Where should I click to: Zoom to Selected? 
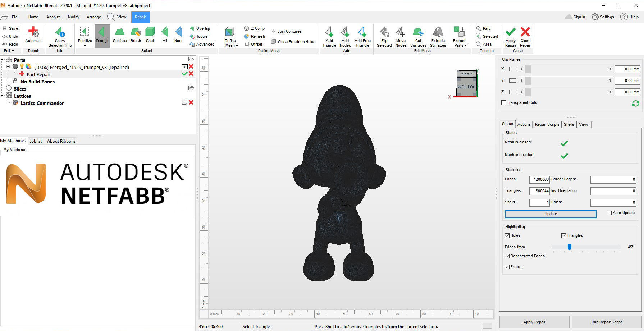pos(487,36)
